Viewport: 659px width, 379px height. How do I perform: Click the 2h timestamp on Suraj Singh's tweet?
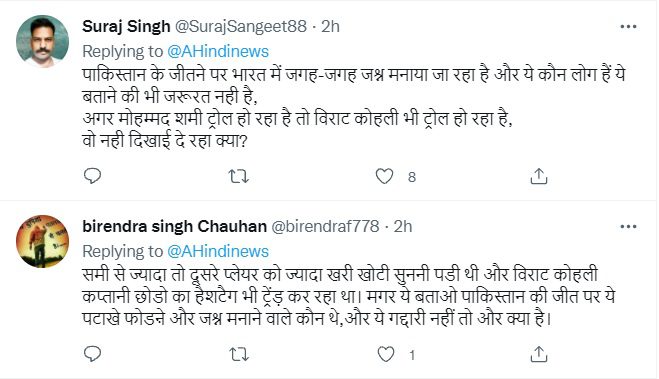(330, 26)
